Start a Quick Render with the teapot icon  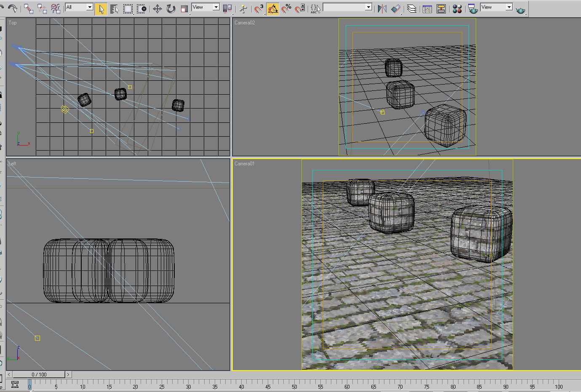(x=521, y=9)
